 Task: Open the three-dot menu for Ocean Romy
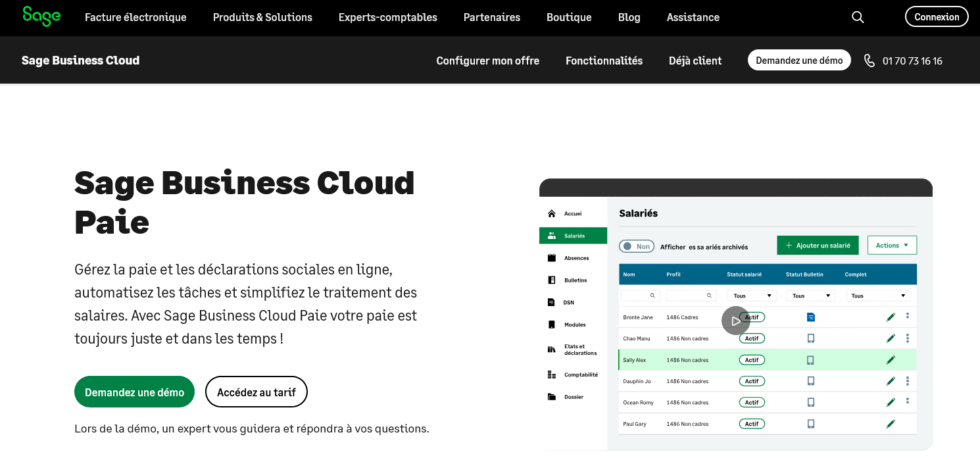pyautogui.click(x=908, y=401)
